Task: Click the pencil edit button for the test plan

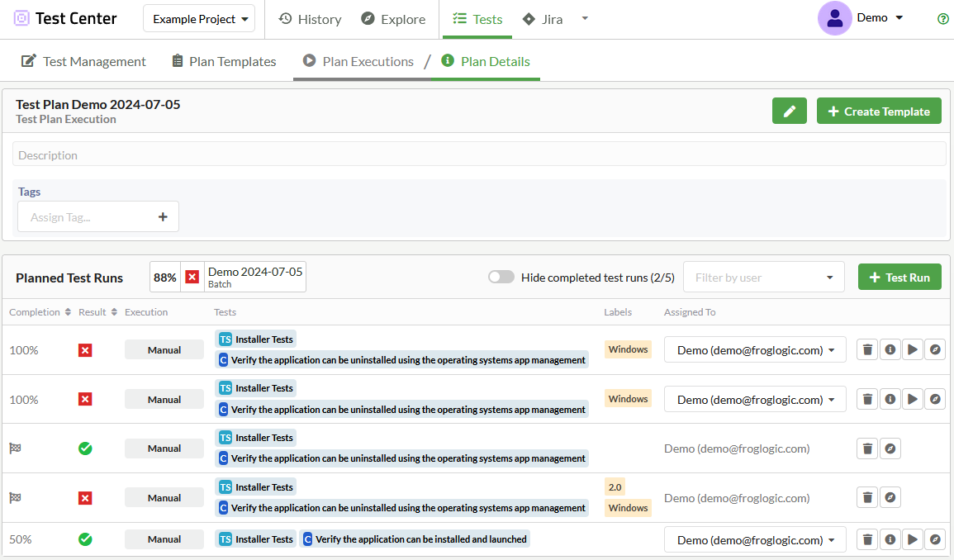Action: (789, 112)
